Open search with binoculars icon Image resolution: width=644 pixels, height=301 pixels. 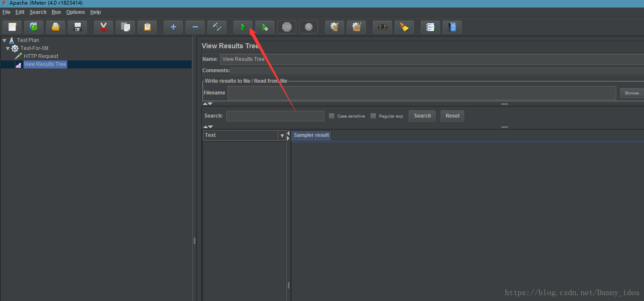click(382, 27)
